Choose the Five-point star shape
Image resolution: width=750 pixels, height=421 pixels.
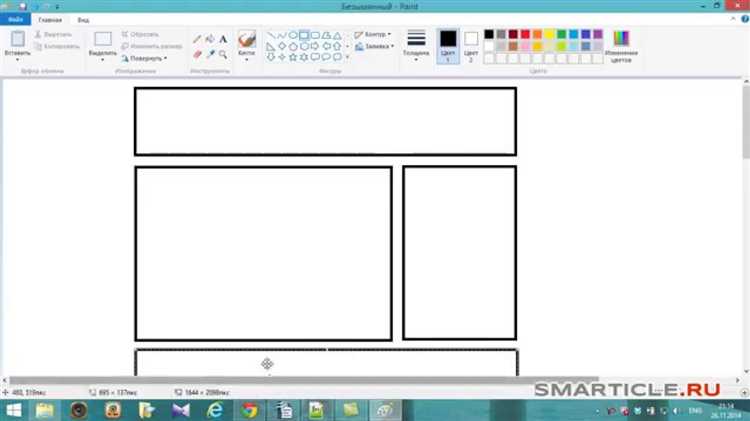pos(293,57)
